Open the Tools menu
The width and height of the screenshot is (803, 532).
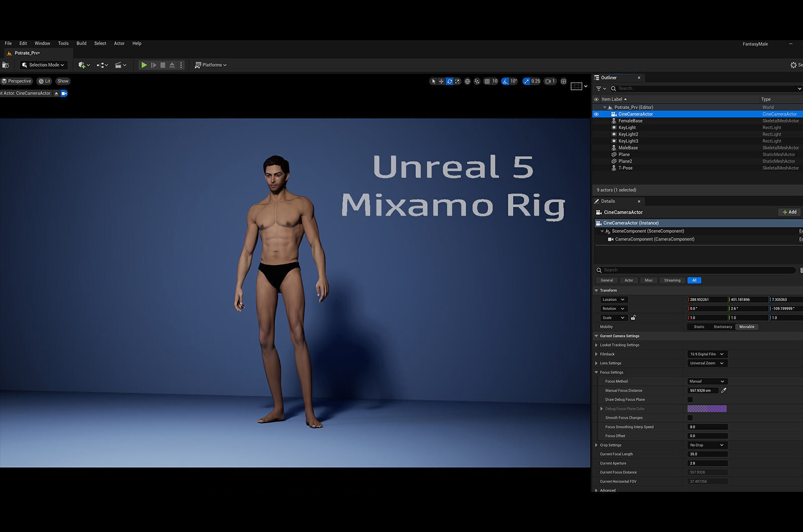[63, 43]
